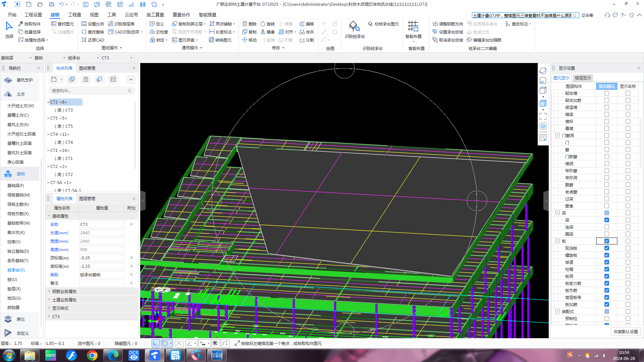
Task: Start 识别桩承台 recognition tool
Action: click(355, 30)
